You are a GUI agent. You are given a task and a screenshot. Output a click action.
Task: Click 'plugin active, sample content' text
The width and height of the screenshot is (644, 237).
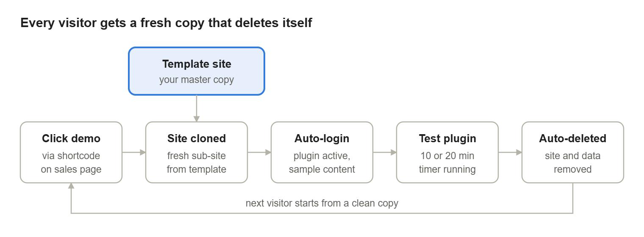[x=322, y=163]
